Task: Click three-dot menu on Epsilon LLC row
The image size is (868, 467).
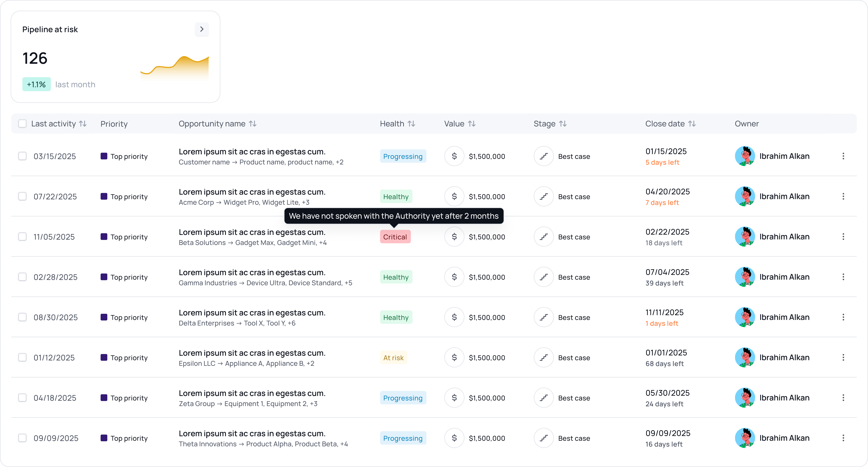Action: tap(843, 357)
